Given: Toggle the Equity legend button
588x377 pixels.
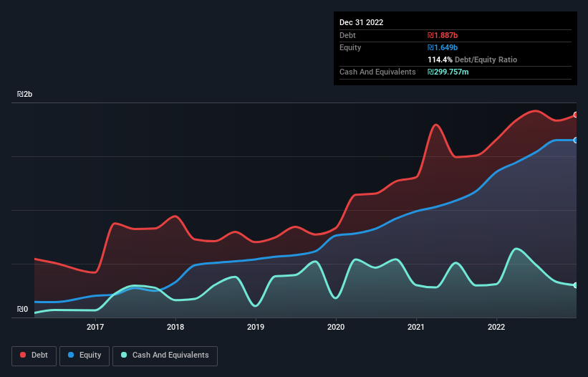Looking at the screenshot, I should [85, 355].
